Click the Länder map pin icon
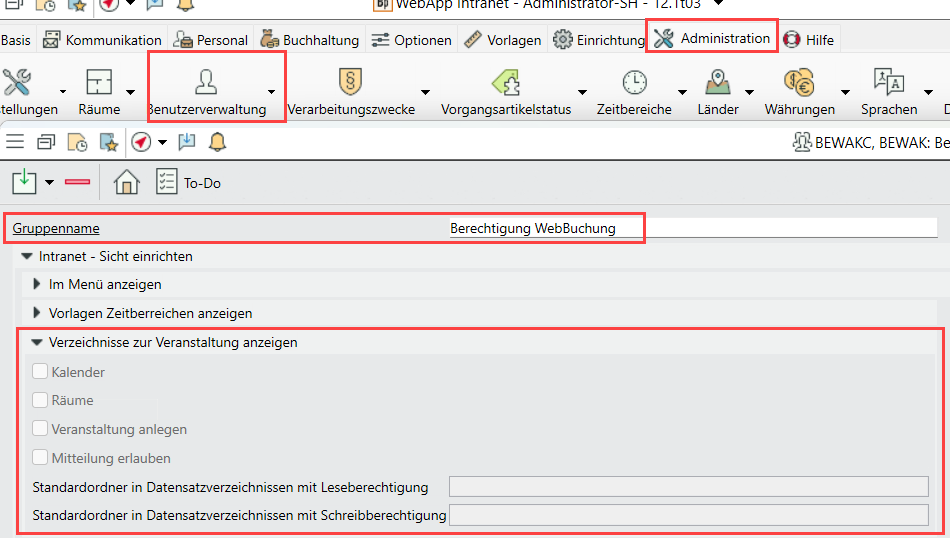950x538 pixels. 717,82
